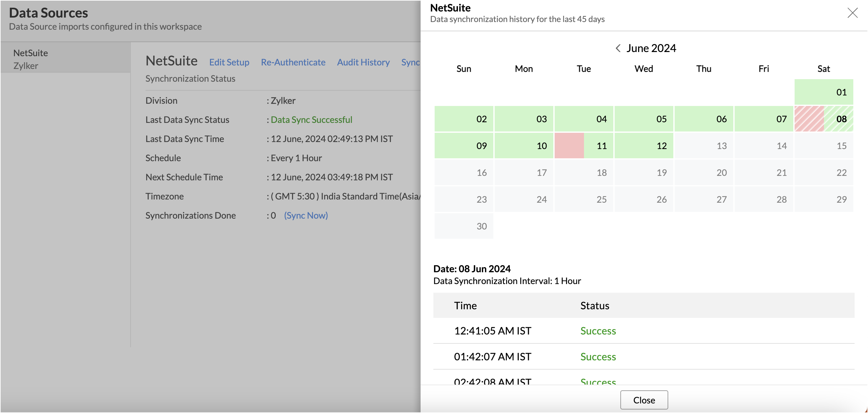Choose June 10 in the calendar
This screenshot has width=868, height=413.
[524, 146]
